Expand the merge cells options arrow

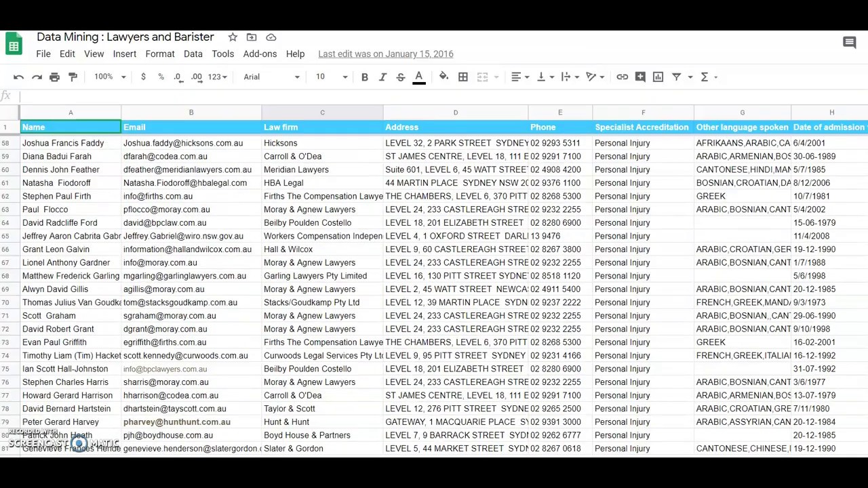click(497, 77)
